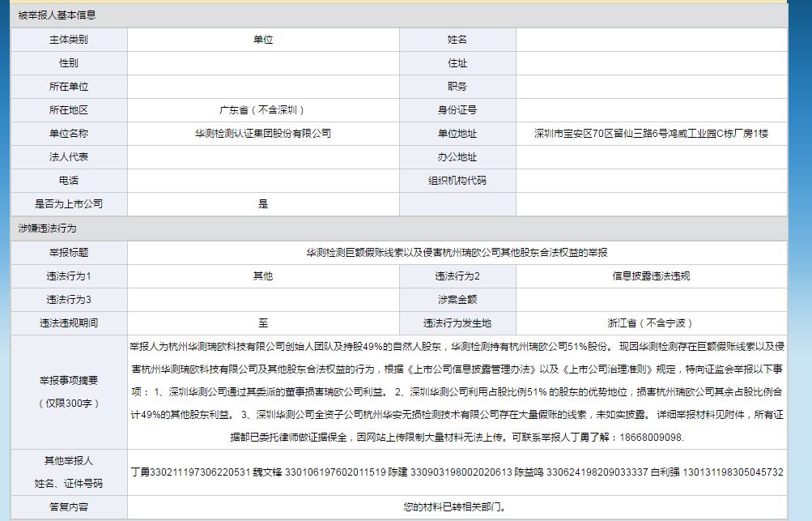Click the 姓名、证件号码 label
Viewport: 812px width, 521px height.
(x=69, y=484)
